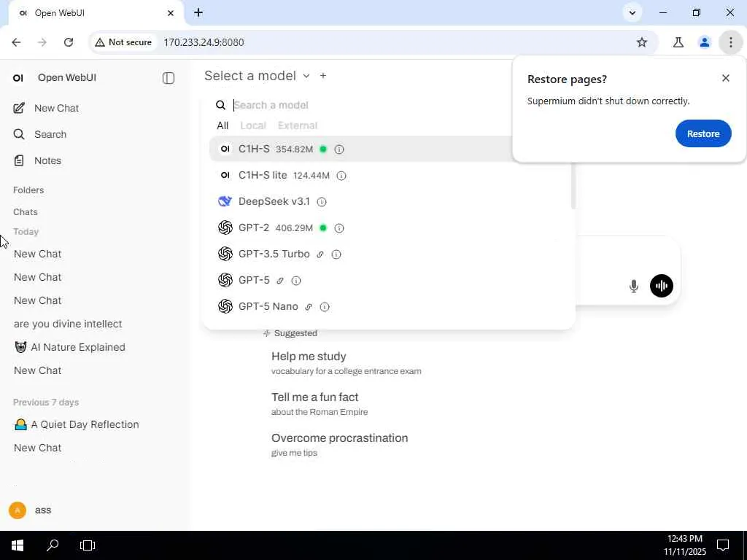The image size is (747, 560).
Task: Click the Restore button
Action: click(703, 134)
